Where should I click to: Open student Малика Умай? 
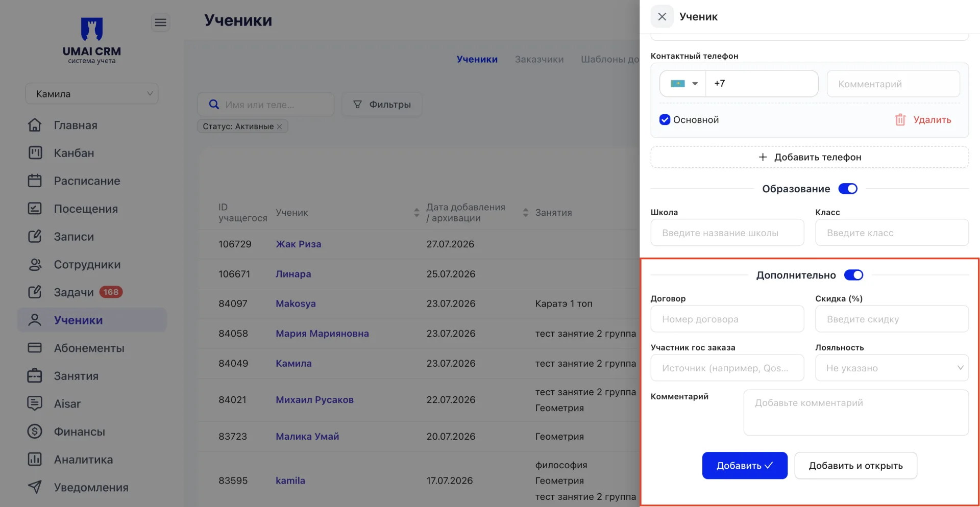pos(307,437)
